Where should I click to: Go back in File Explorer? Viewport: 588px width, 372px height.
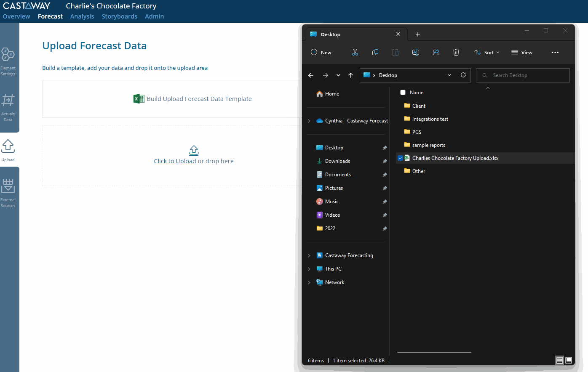[311, 75]
